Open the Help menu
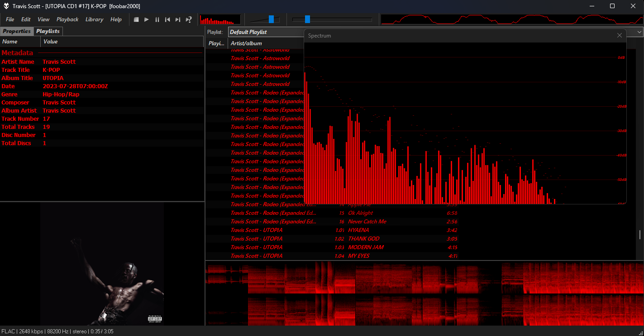 tap(116, 19)
